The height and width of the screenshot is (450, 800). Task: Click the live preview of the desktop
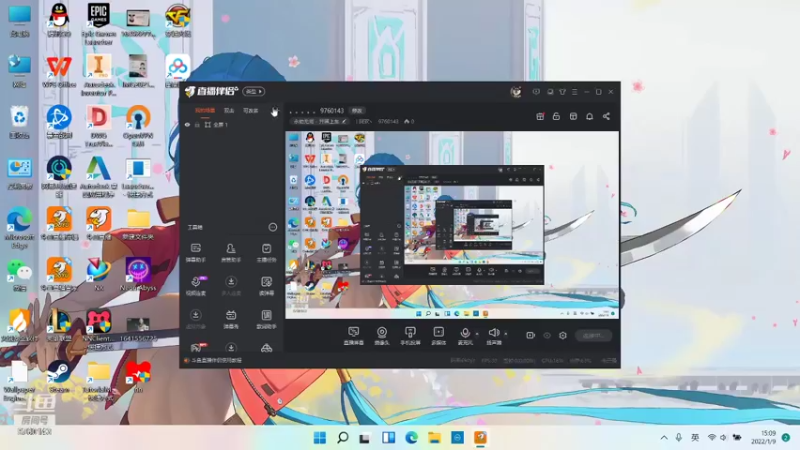click(452, 225)
